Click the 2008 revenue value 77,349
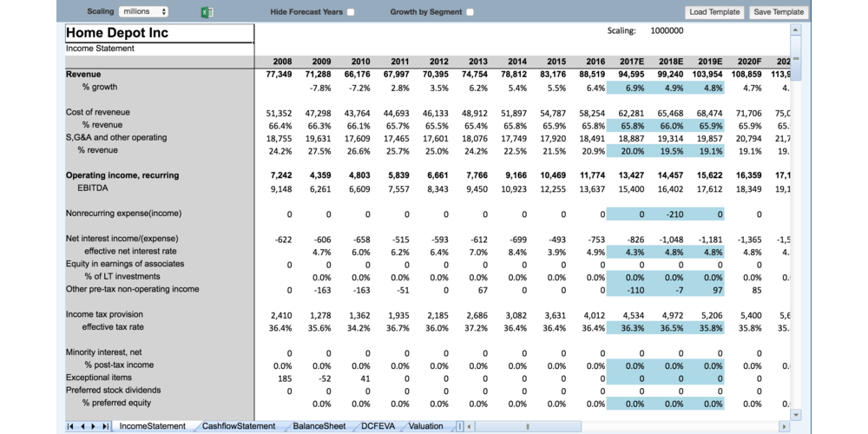The width and height of the screenshot is (868, 434). tap(279, 74)
